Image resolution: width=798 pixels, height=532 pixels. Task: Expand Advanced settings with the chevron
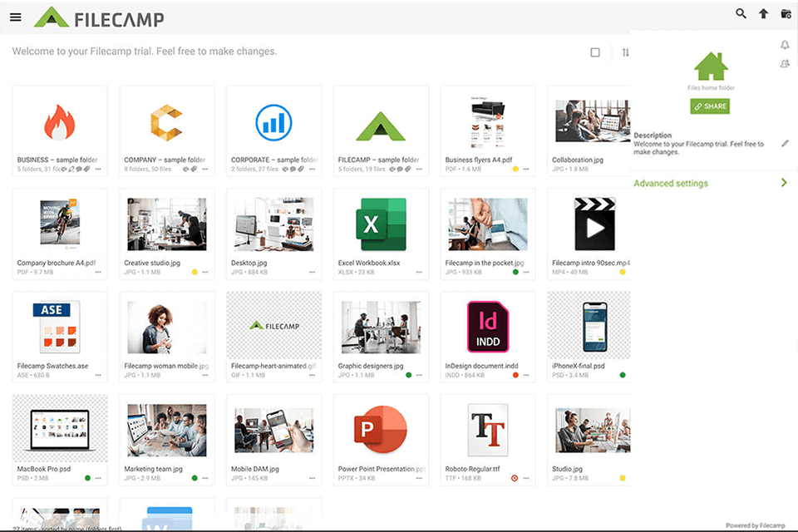(784, 183)
